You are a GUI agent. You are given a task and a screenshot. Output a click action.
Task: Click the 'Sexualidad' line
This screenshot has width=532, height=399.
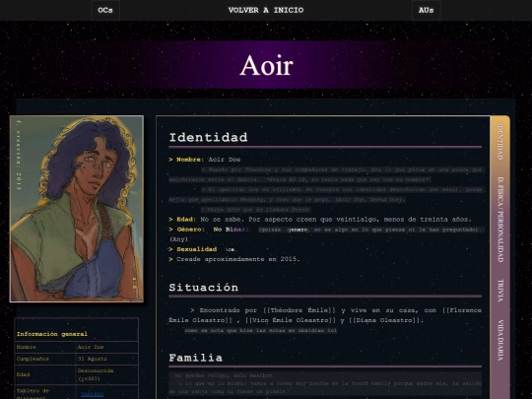[203, 249]
